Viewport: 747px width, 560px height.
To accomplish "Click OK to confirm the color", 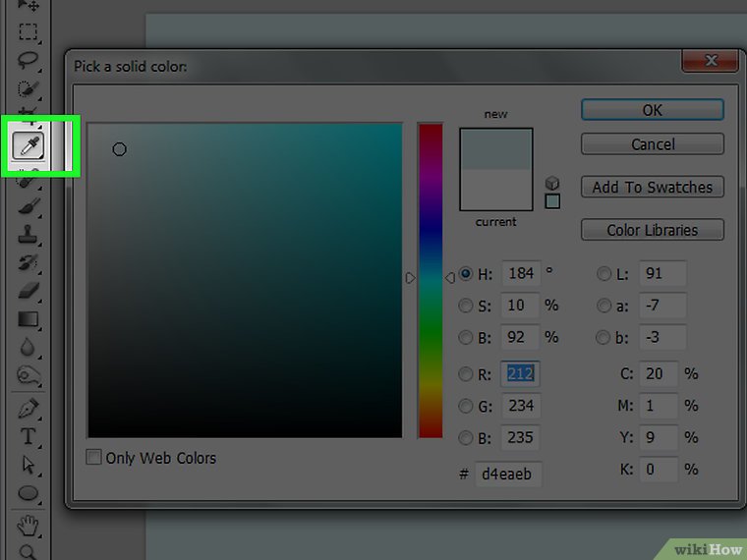I will pyautogui.click(x=652, y=110).
